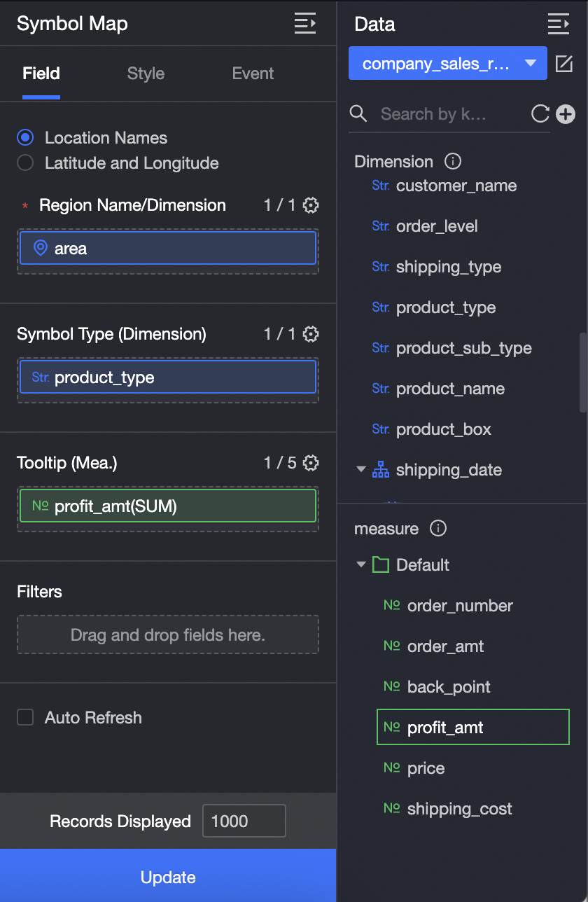The height and width of the screenshot is (902, 588).
Task: Open Symbol Type settings gear
Action: coord(311,334)
